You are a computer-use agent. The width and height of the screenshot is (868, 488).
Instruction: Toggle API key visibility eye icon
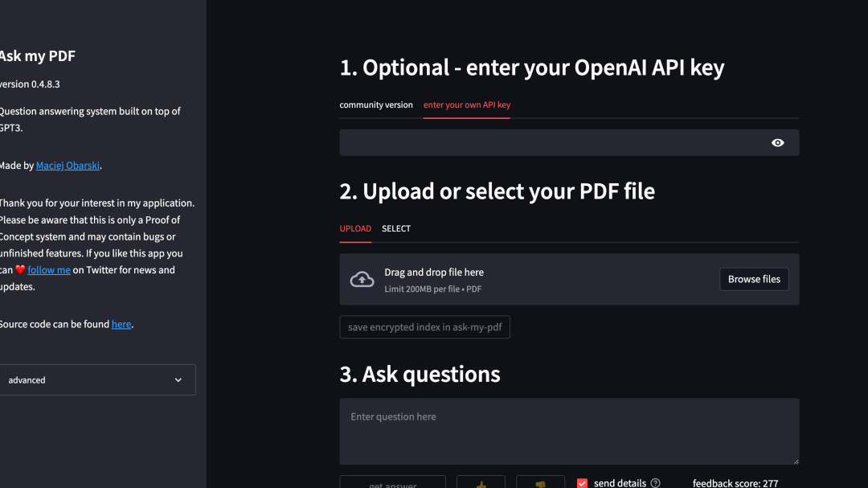777,143
